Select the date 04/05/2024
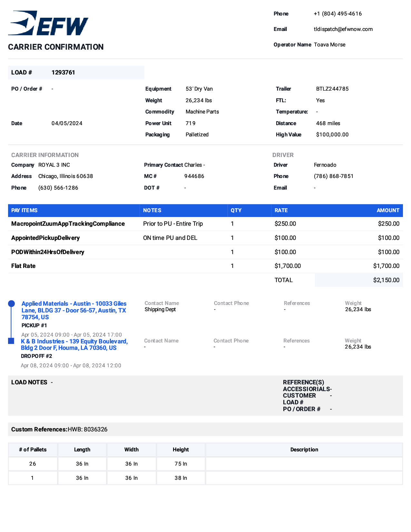 click(67, 123)
